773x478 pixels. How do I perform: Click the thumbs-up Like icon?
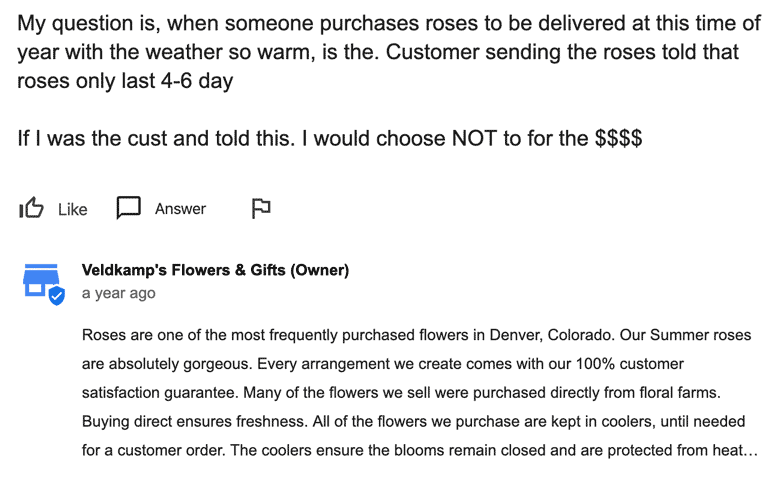click(x=31, y=208)
